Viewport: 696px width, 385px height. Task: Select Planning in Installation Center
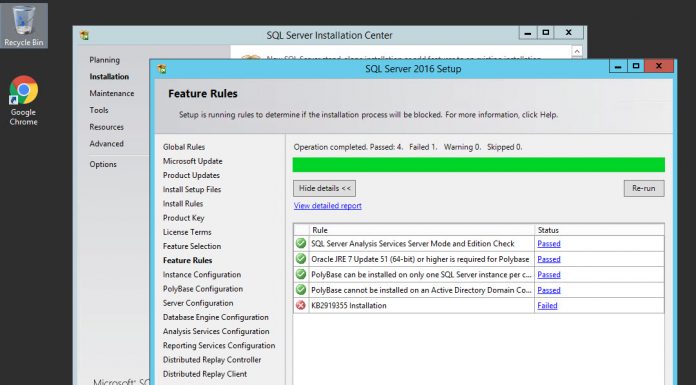tap(104, 60)
